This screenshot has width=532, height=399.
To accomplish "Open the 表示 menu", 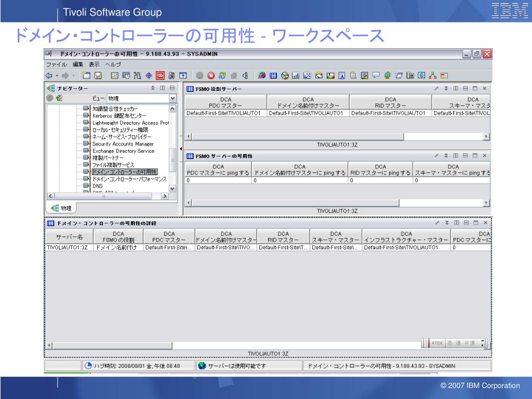I will (x=95, y=64).
